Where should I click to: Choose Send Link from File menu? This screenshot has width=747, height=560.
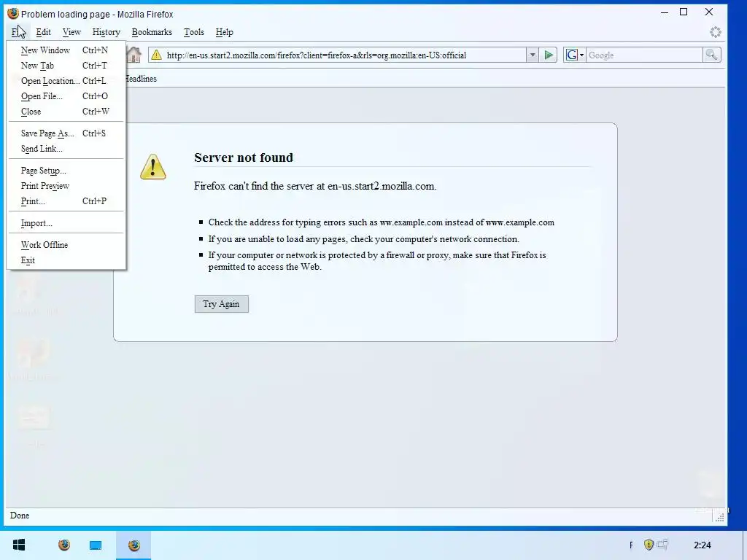66,149
